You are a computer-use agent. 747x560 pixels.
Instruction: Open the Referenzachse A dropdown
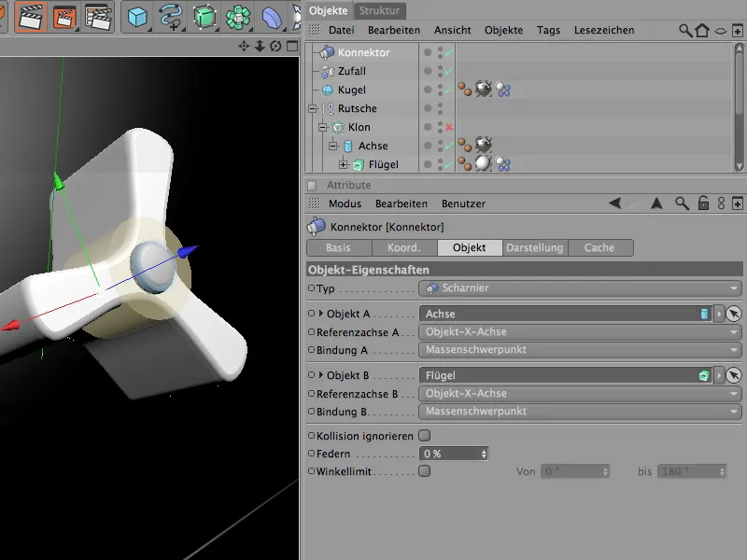579,332
